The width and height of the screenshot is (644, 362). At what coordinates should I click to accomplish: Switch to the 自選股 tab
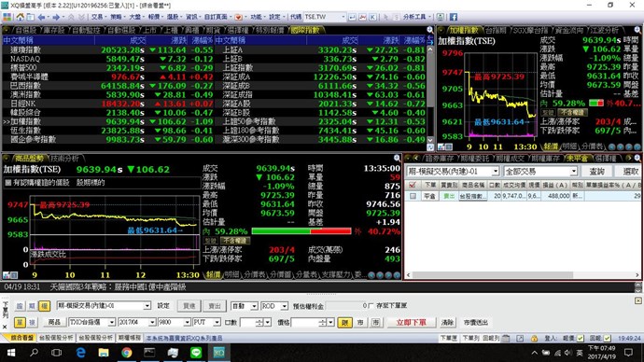(26, 30)
